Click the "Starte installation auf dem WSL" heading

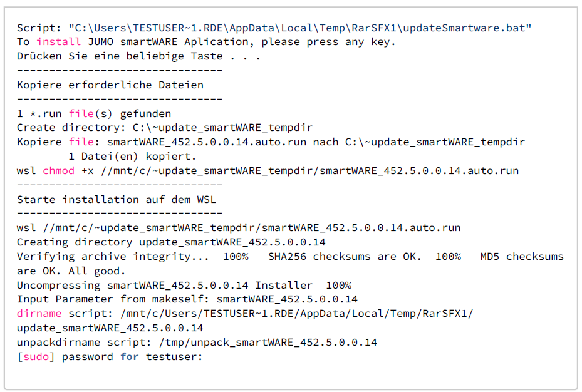(117, 199)
